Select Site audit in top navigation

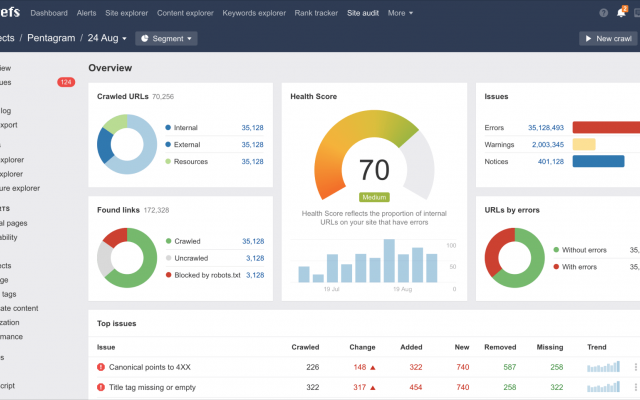[363, 13]
